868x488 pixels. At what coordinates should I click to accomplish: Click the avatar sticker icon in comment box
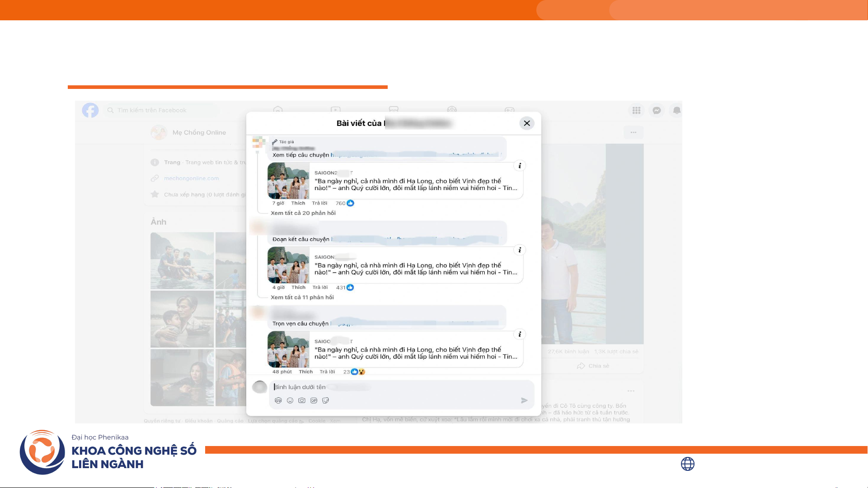click(x=278, y=400)
